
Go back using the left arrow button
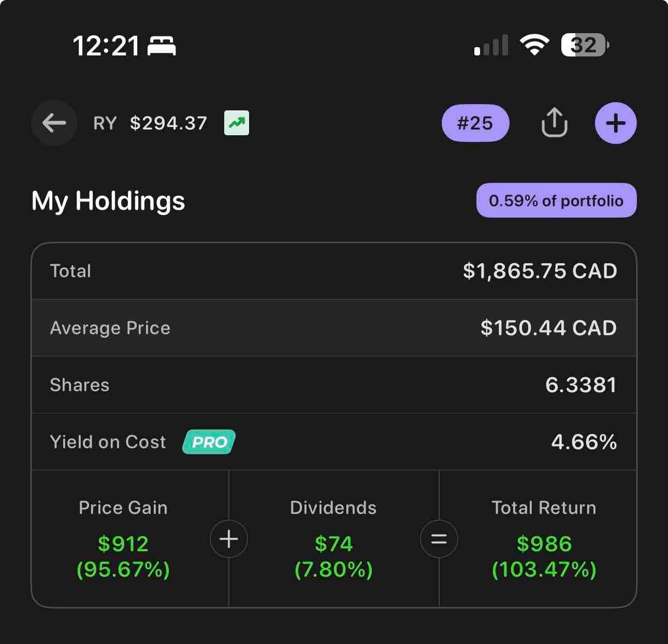tap(54, 123)
